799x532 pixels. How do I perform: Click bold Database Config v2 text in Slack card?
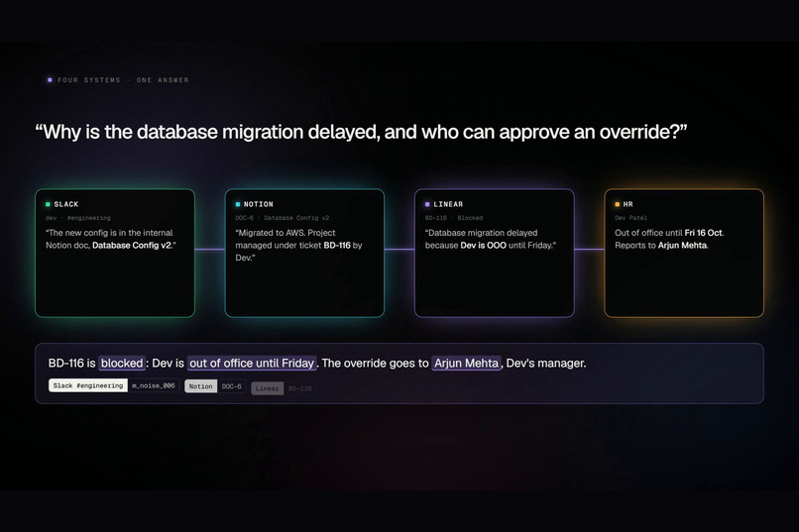(132, 246)
